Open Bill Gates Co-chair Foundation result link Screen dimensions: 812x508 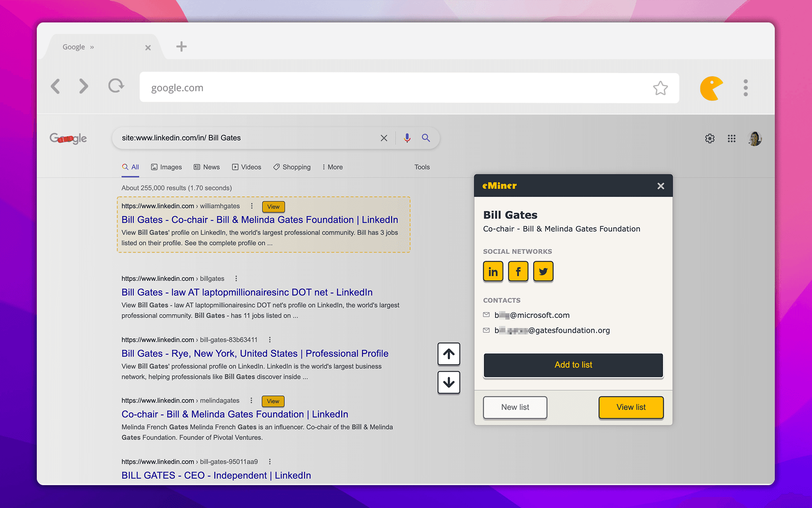tap(260, 220)
